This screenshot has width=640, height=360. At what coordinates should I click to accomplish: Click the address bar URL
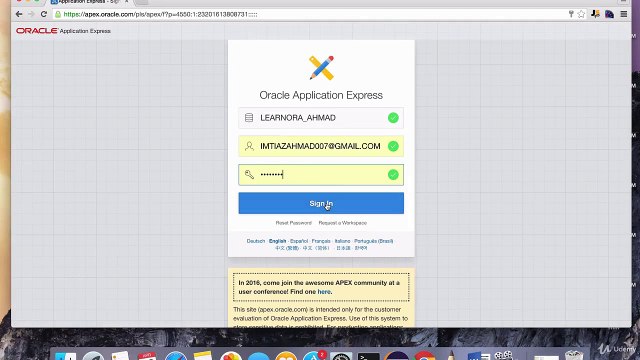(160, 14)
